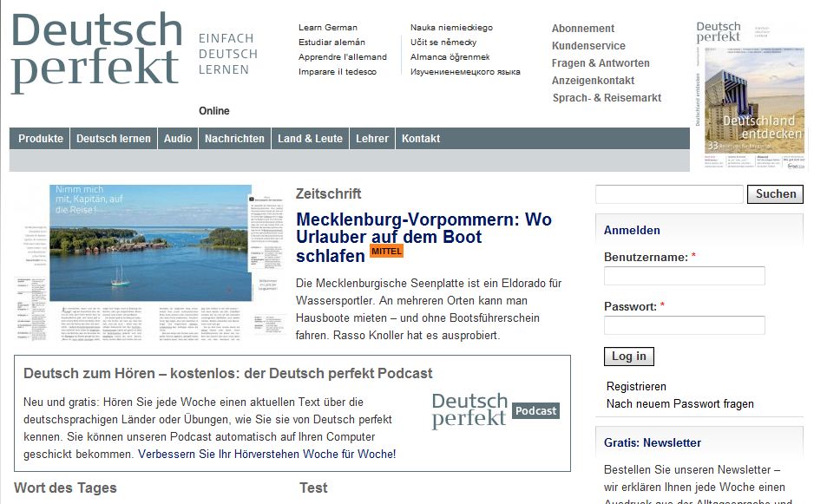
Task: Open the Deutsch perfekt Podcast logo
Action: 495,410
